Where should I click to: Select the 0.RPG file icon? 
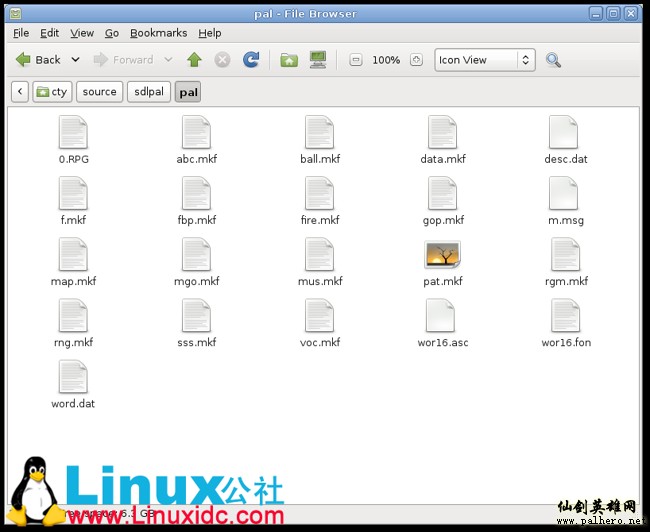click(x=73, y=133)
